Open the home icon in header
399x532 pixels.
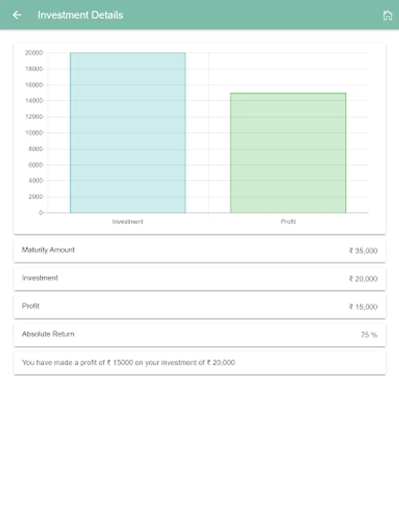point(387,15)
